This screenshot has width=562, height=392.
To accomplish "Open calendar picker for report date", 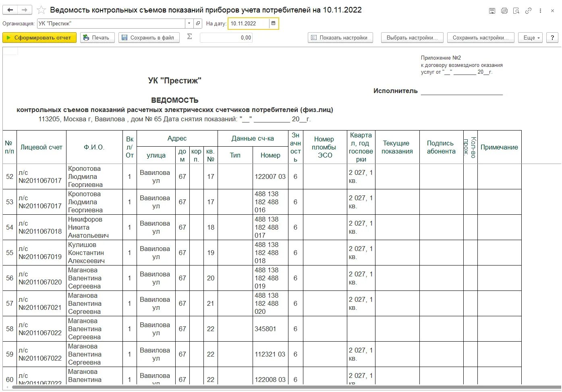I will pyautogui.click(x=274, y=23).
